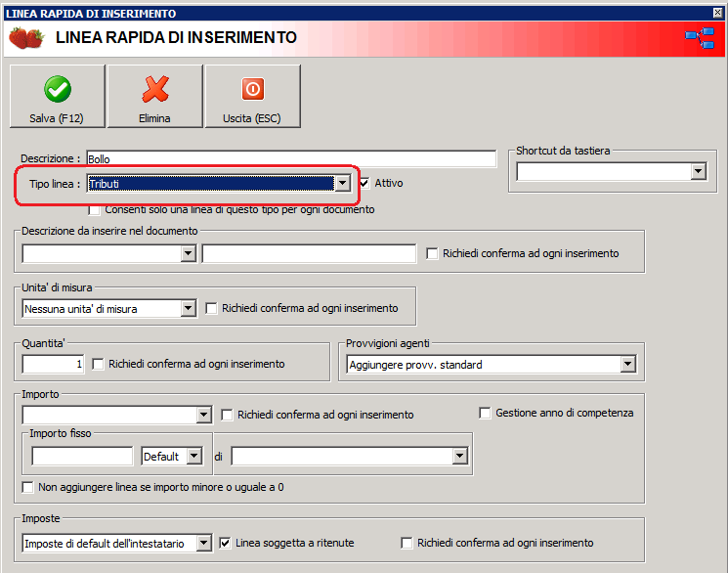
Task: Check Richiedi conferma in Quantita' group
Action: [x=98, y=364]
